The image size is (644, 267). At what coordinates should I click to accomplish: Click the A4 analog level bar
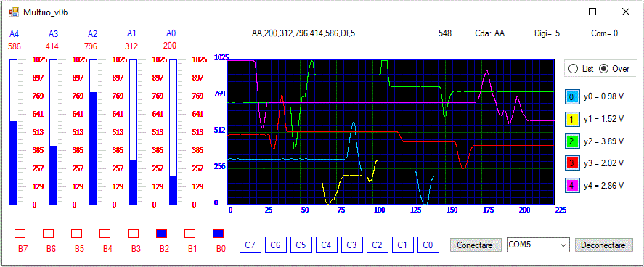coord(14,132)
